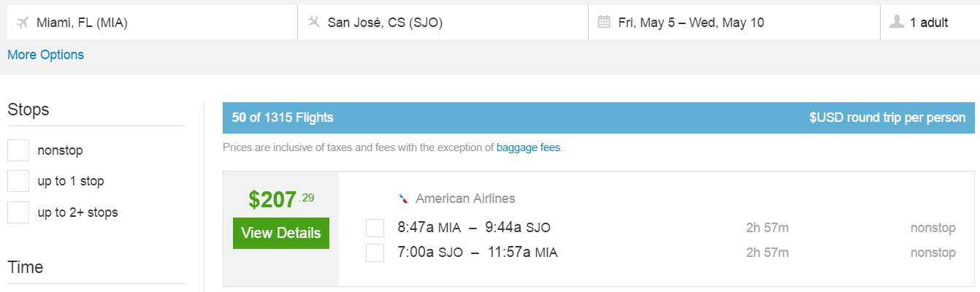Edit the San José, CS (SJO) destination field
Viewport: 980px width, 292px height.
pyautogui.click(x=443, y=23)
